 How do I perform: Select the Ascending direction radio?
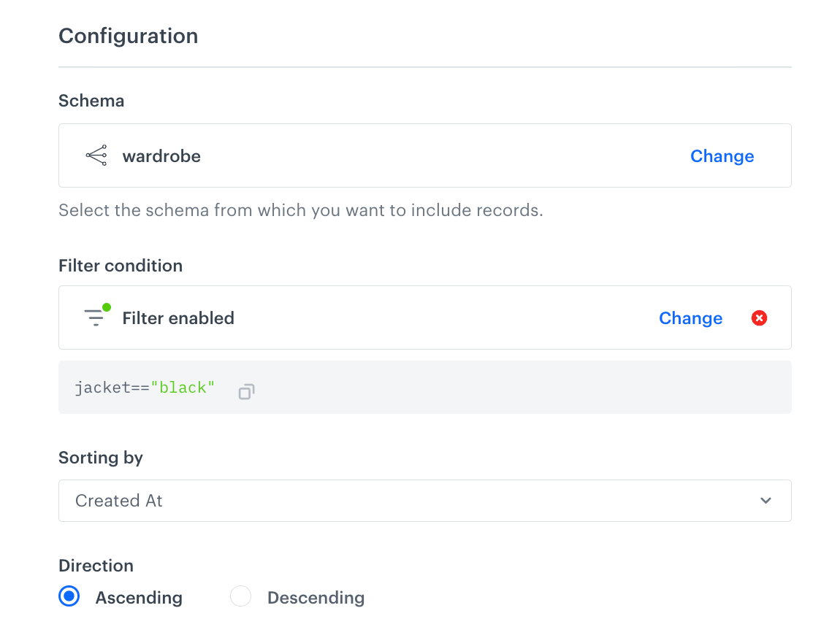[x=68, y=596]
